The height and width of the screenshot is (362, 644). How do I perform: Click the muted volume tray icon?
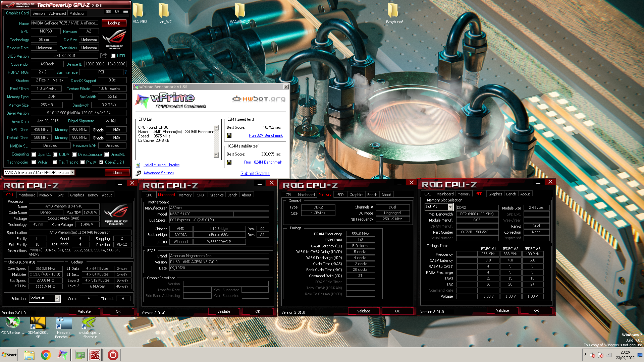pos(593,355)
